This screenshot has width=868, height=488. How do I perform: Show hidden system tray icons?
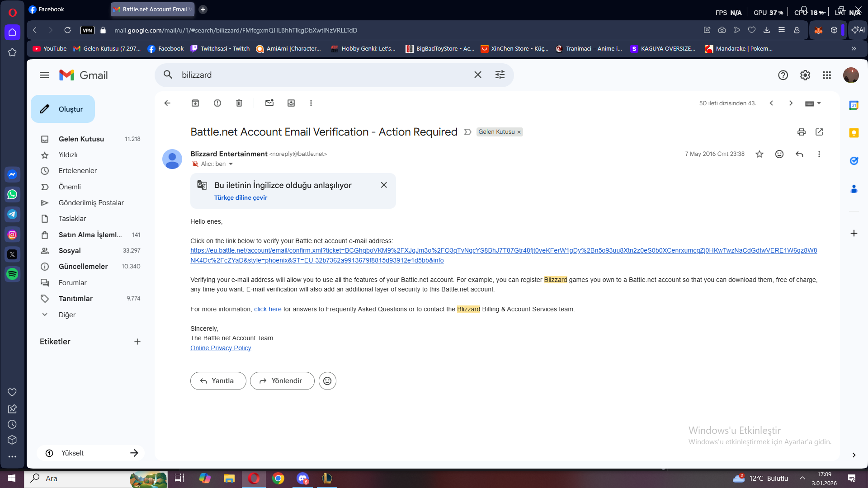coord(802,478)
